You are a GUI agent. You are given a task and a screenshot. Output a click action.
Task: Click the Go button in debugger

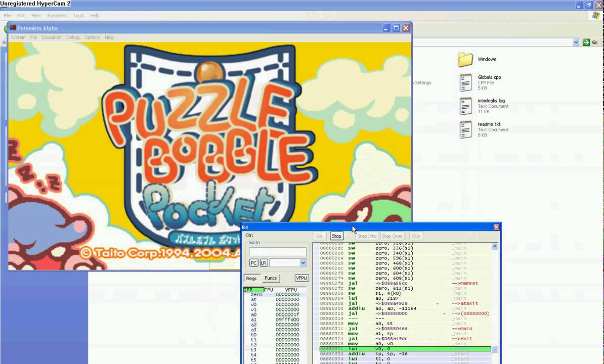click(x=319, y=236)
